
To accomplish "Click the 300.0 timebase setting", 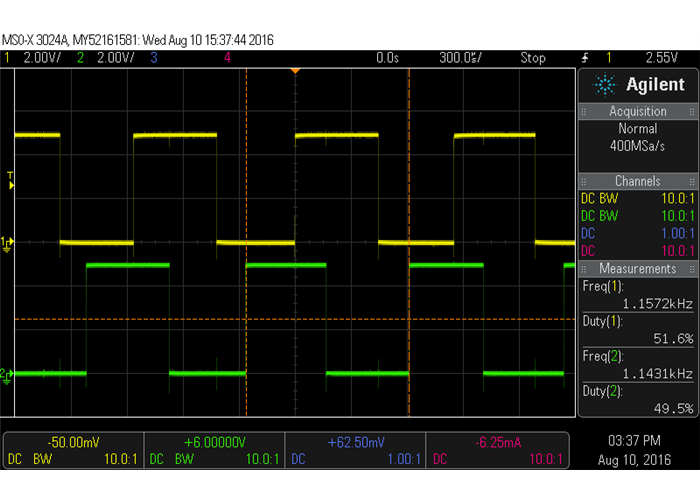I will coord(464,58).
